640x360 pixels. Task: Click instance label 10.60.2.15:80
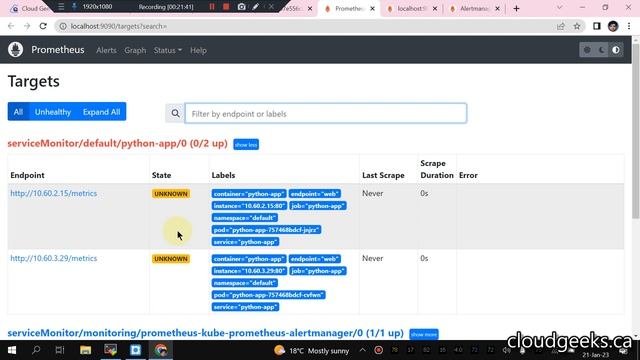pyautogui.click(x=249, y=206)
